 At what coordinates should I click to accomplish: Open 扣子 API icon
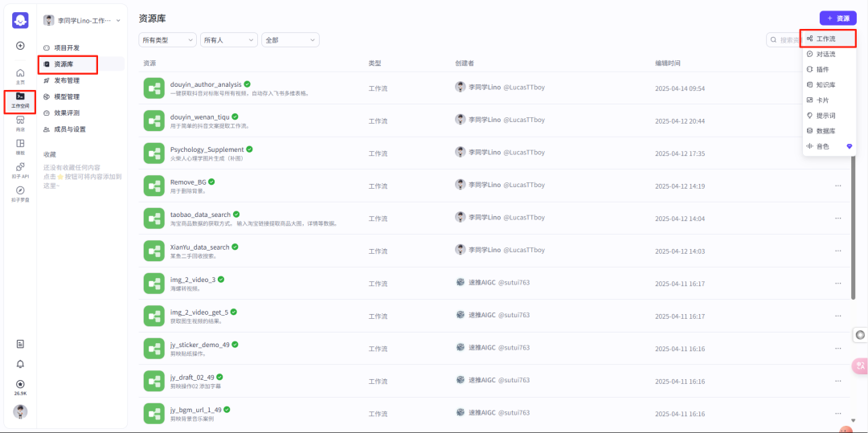pyautogui.click(x=20, y=170)
